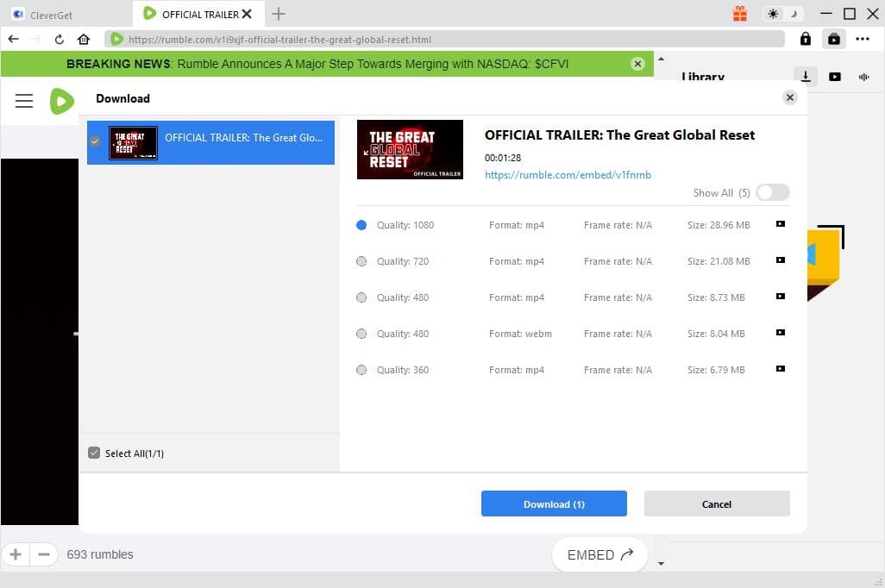Expand the chevron below the EMBED button
This screenshot has width=885, height=588.
tap(661, 562)
